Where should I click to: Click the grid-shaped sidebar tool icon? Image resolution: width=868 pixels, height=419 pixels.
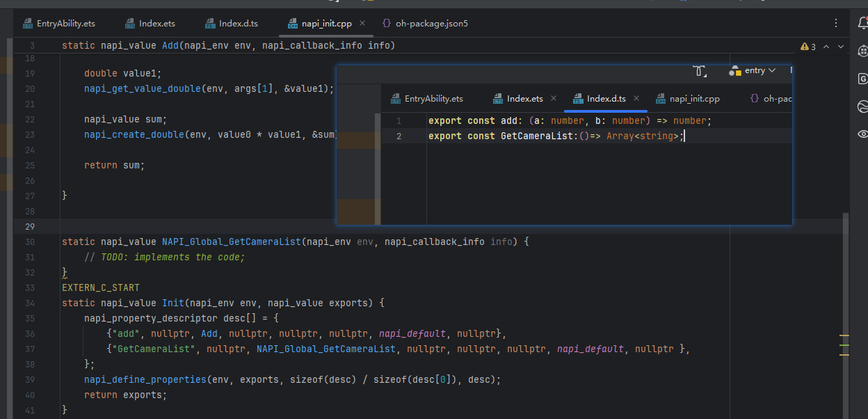tap(862, 51)
